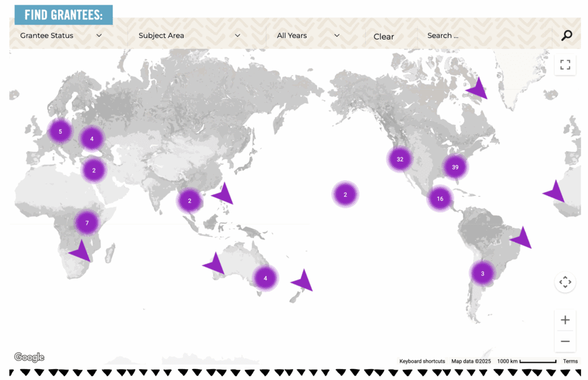The height and width of the screenshot is (380, 588).
Task: Open the All Years dropdown
Action: click(308, 36)
